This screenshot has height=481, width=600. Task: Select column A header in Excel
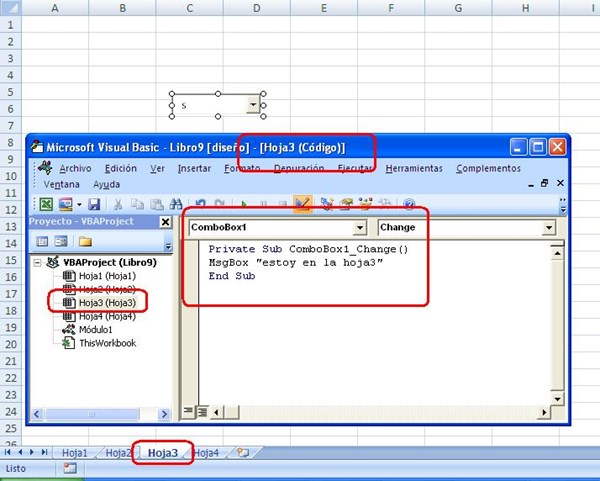(55, 8)
